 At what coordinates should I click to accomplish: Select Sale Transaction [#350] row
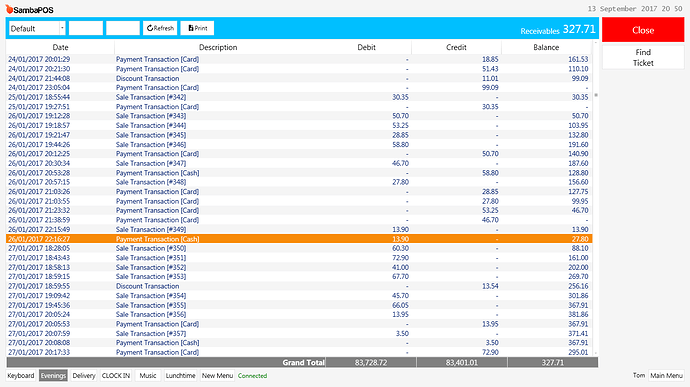(299, 248)
